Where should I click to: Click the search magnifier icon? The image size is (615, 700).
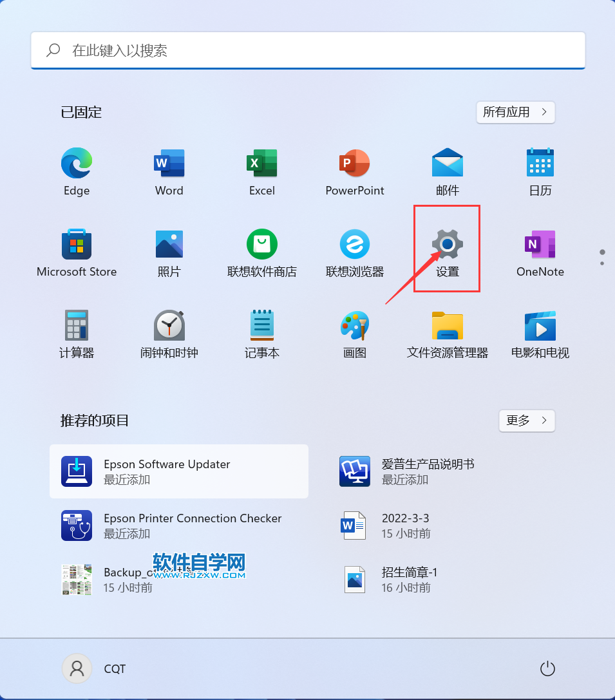53,50
